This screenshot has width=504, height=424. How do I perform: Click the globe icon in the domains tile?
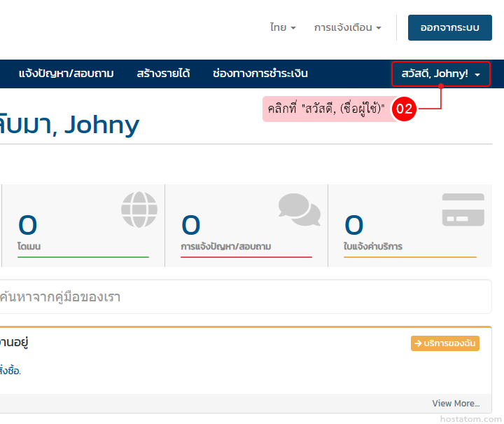(x=139, y=210)
